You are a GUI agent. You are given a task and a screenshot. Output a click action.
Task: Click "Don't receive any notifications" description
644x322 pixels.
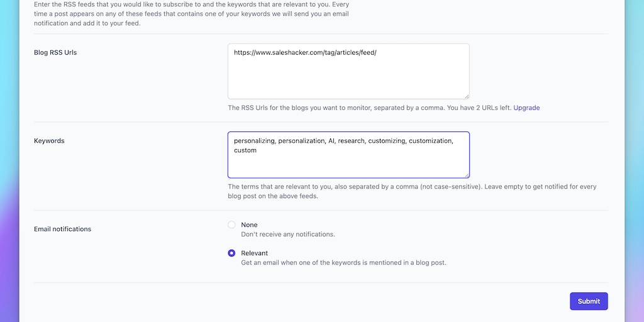pyautogui.click(x=287, y=234)
